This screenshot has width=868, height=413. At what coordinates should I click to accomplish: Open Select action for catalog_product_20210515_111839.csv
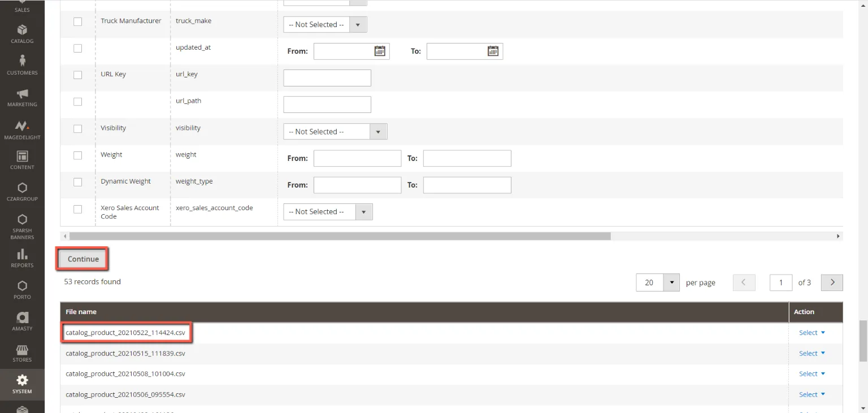pos(812,353)
